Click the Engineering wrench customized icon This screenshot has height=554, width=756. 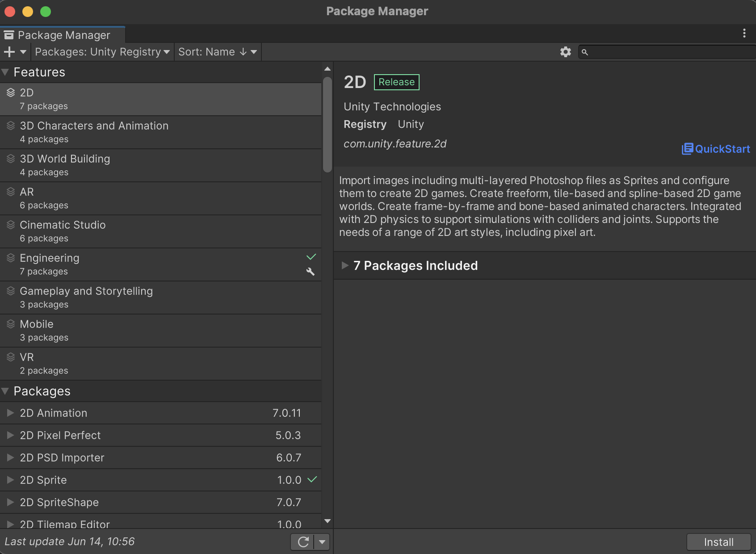point(311,272)
